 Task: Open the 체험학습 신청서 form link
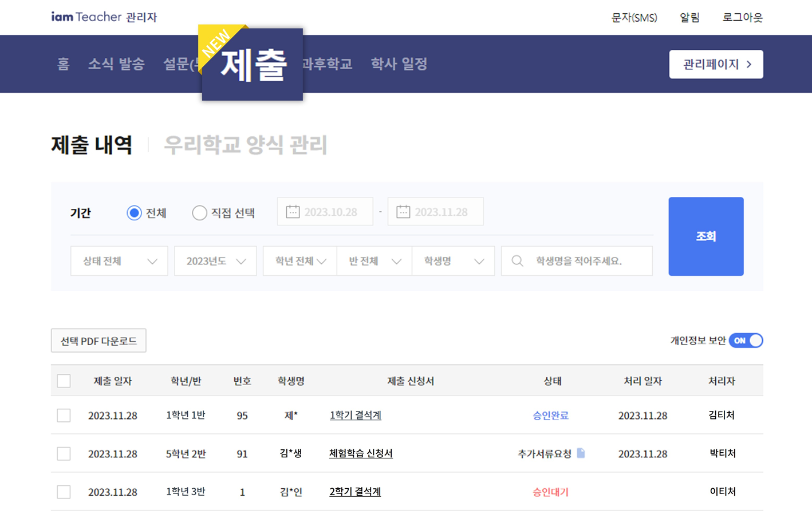[x=361, y=453]
